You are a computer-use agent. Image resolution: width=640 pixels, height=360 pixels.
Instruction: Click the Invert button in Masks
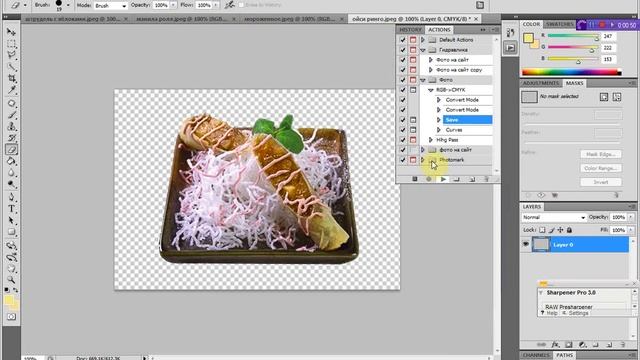pos(601,182)
